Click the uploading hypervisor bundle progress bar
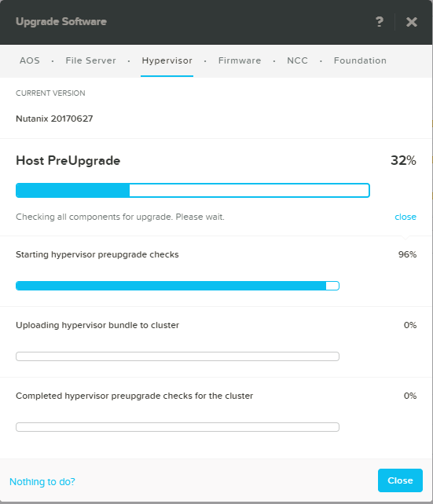 click(x=178, y=356)
